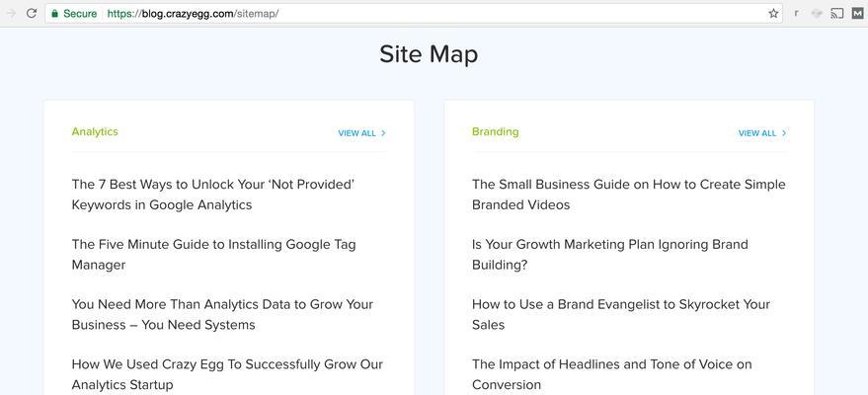Open the Analytics category heading
This screenshot has width=868, height=395.
(95, 131)
